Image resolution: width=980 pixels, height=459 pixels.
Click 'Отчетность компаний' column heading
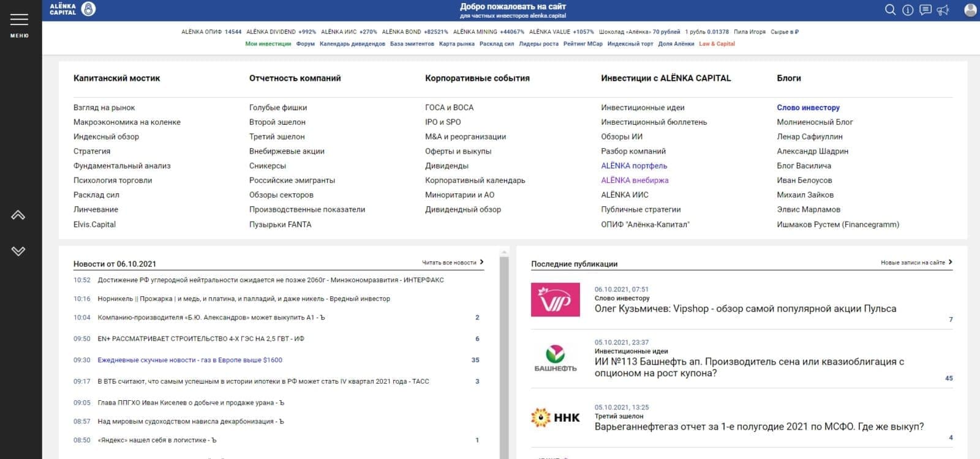pos(295,78)
